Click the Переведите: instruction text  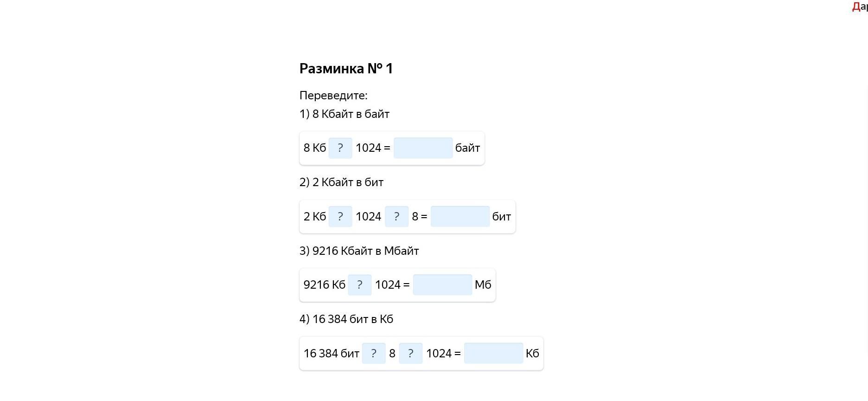click(x=333, y=96)
